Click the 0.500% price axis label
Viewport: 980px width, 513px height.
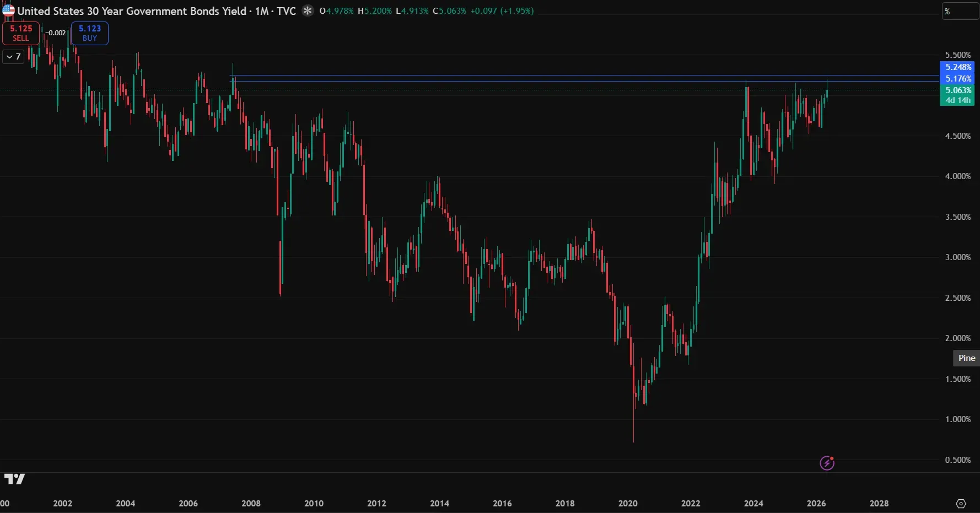[x=958, y=460]
